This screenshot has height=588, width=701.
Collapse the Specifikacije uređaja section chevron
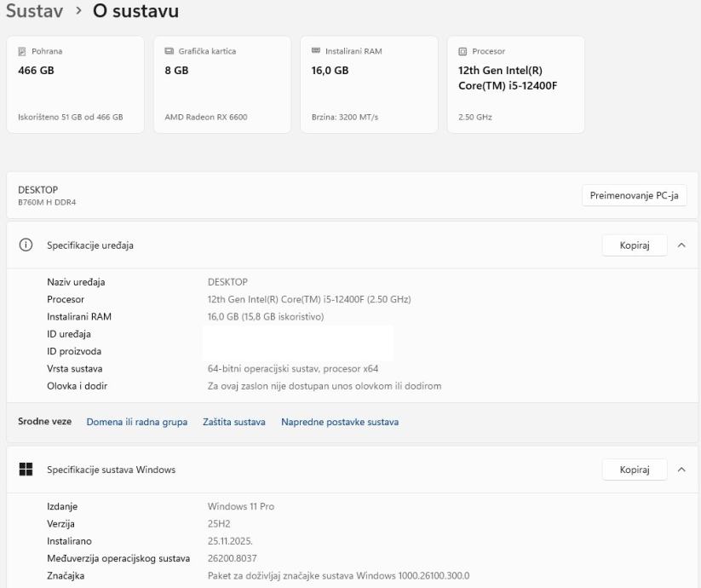click(x=681, y=245)
